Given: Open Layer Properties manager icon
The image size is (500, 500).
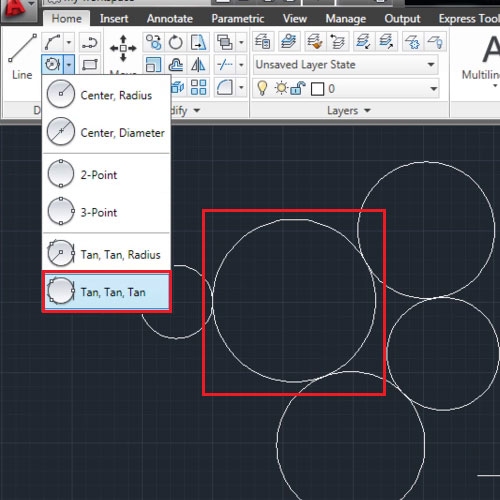Looking at the screenshot, I should 263,42.
